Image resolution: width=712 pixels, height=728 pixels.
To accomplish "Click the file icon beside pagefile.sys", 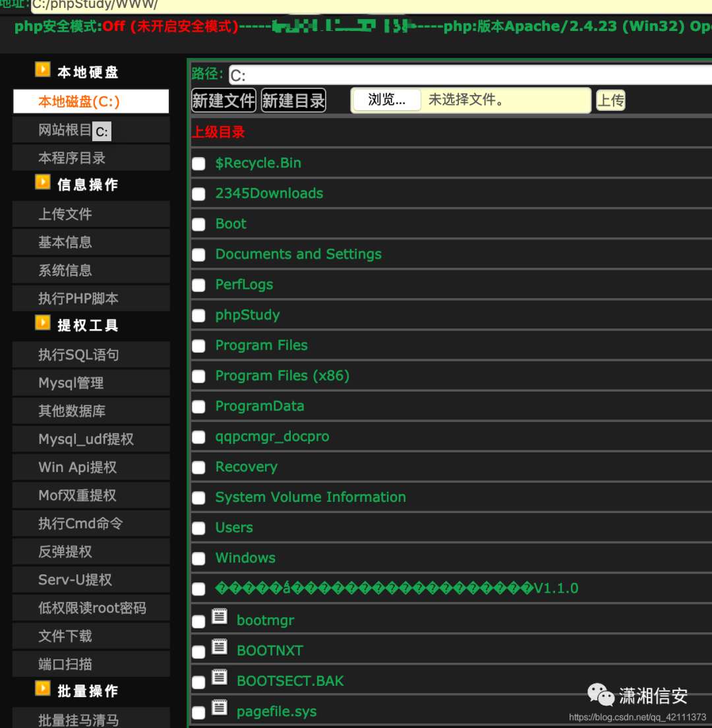I will click(x=220, y=707).
